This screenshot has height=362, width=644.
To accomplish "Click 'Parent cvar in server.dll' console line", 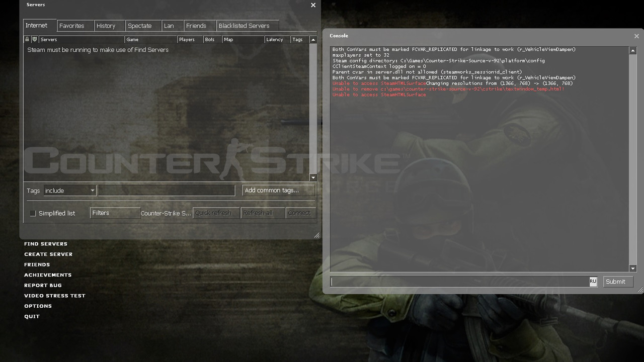I will point(427,72).
